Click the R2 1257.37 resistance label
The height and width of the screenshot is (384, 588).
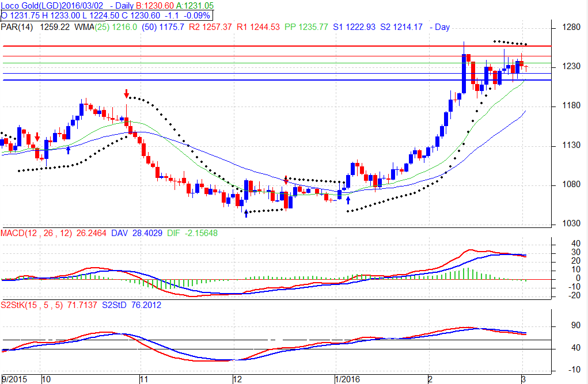pos(210,27)
